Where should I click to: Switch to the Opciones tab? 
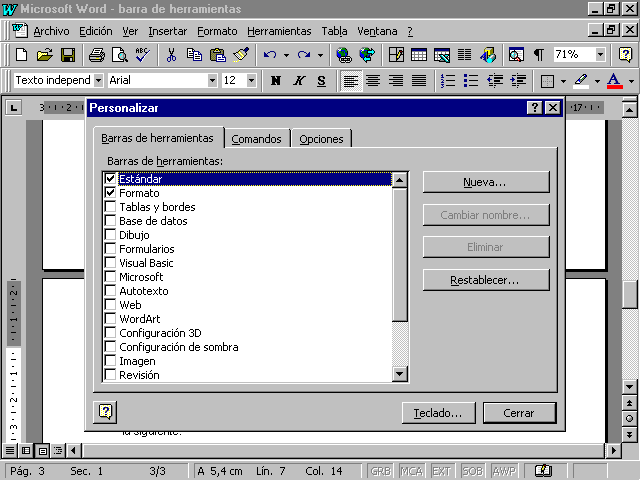coord(321,139)
